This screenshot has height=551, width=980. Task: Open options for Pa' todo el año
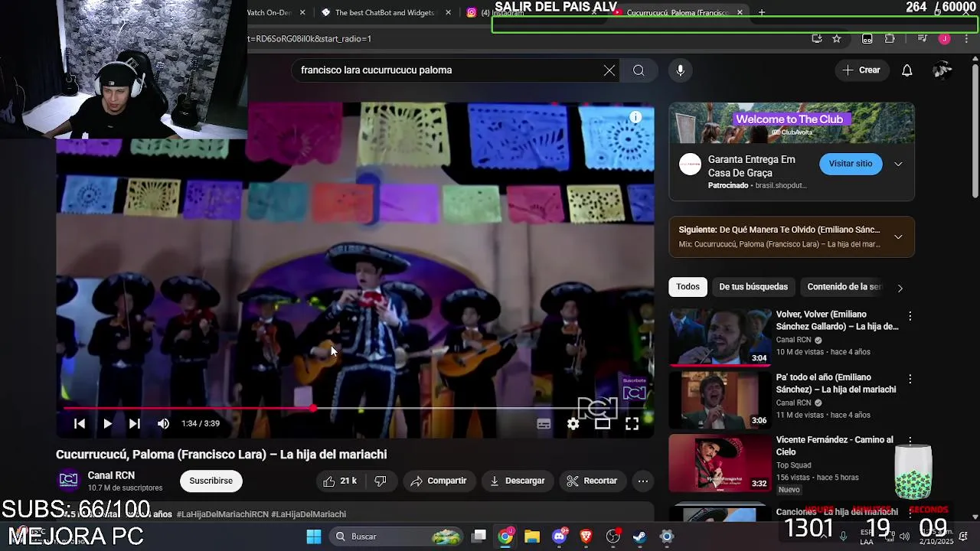910,379
